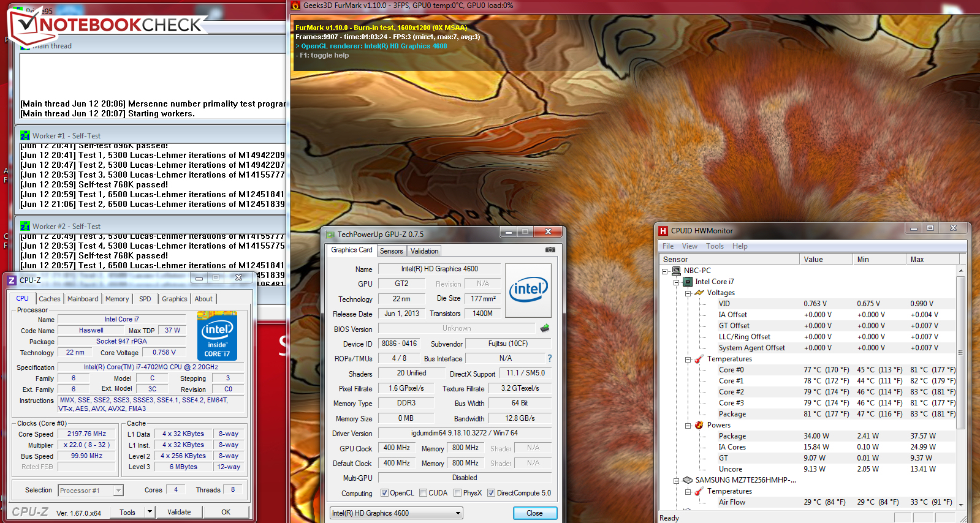The image size is (980, 523).
Task: Click the GPU-Z screenshot camera icon
Action: [550, 250]
